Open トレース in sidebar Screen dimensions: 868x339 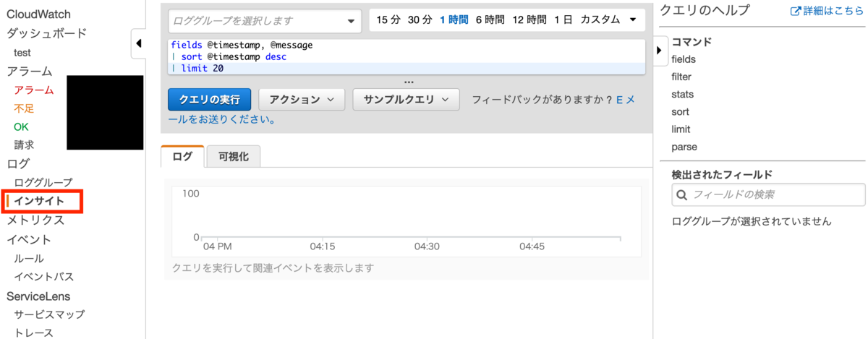(34, 332)
